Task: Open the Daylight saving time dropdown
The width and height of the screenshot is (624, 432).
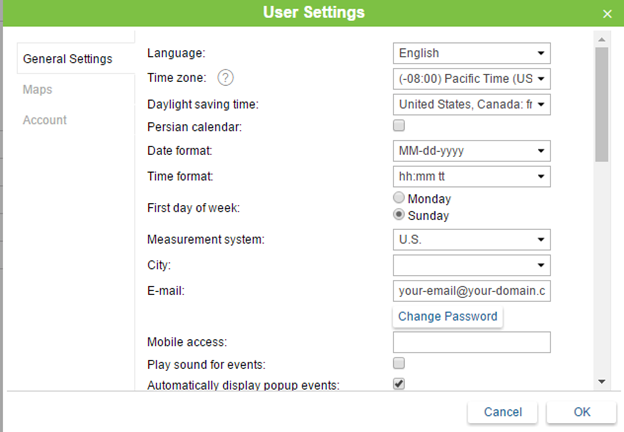Action: pos(471,103)
